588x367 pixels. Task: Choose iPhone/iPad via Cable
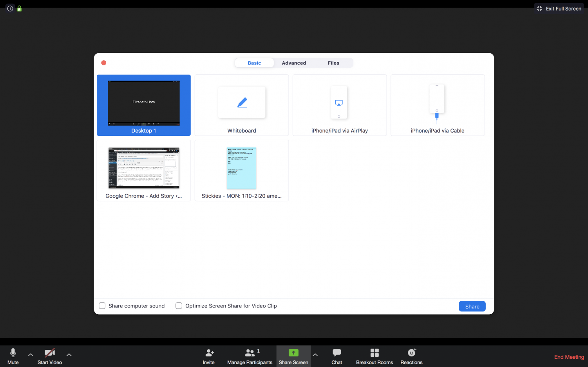438,105
